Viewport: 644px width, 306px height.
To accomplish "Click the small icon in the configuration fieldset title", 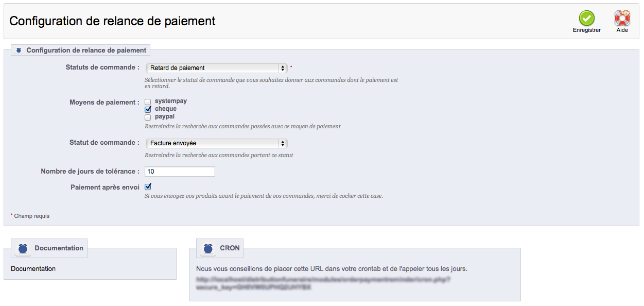I will pyautogui.click(x=19, y=50).
